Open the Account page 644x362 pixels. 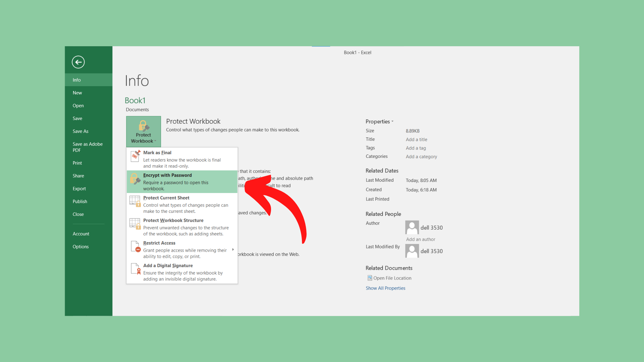(x=89, y=234)
